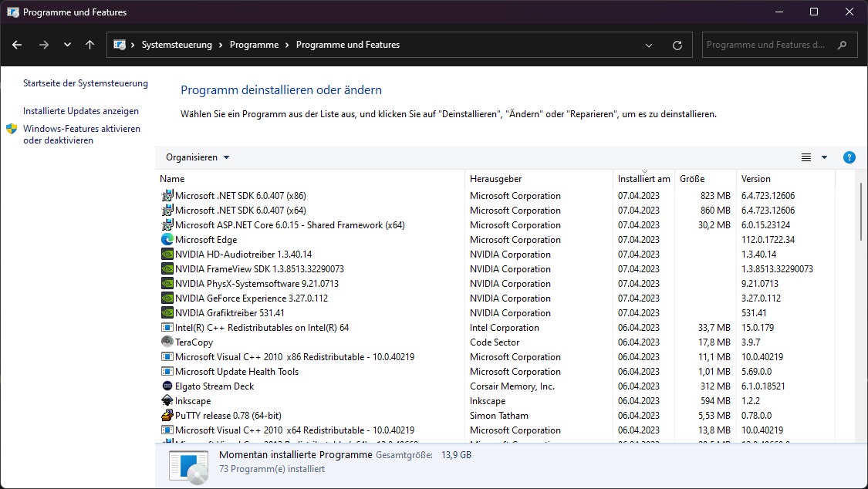Open the recent locations chevron
868x489 pixels.
pos(67,45)
